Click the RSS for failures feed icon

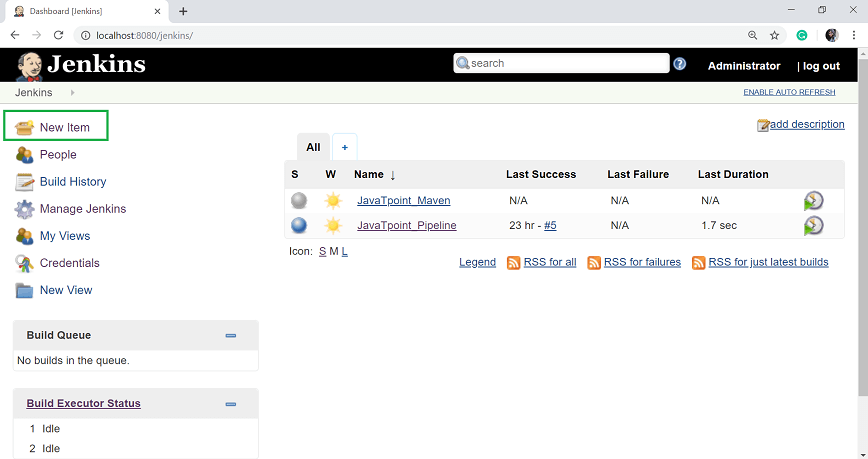[594, 262]
